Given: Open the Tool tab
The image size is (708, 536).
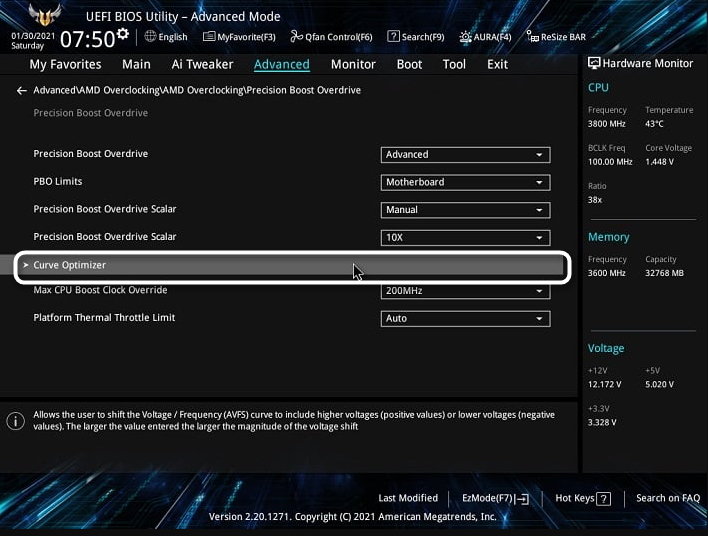Looking at the screenshot, I should click(x=454, y=64).
